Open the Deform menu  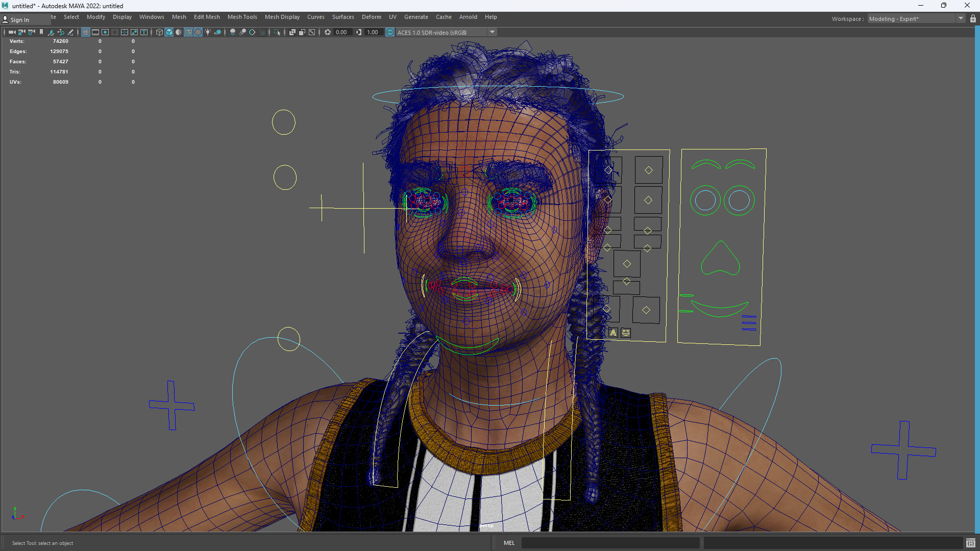[371, 17]
